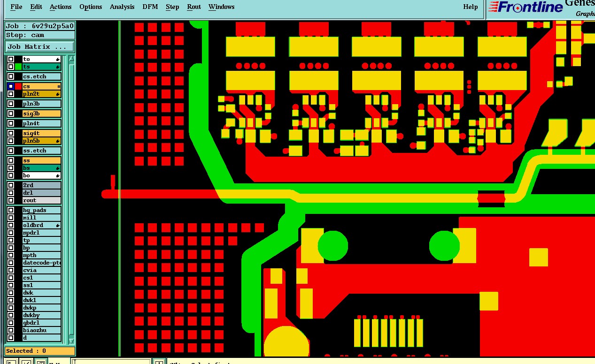Click the edit marker icon on the to layer
The width and height of the screenshot is (595, 364).
pos(58,60)
